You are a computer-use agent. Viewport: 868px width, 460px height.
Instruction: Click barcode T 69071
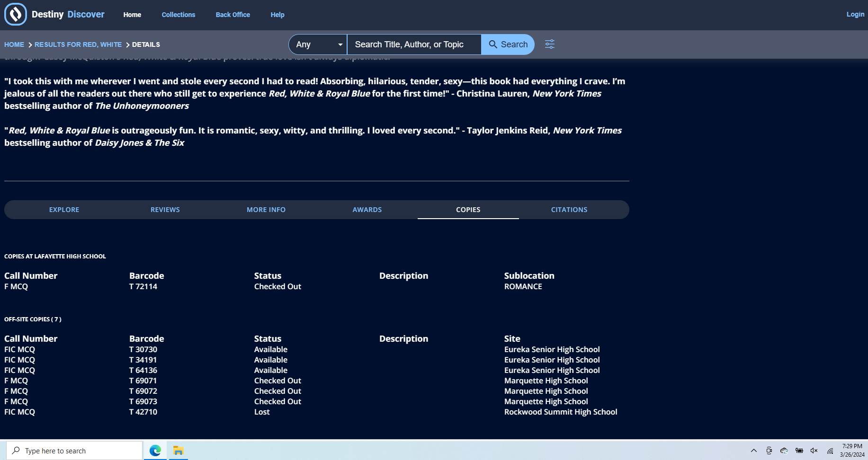pos(143,380)
